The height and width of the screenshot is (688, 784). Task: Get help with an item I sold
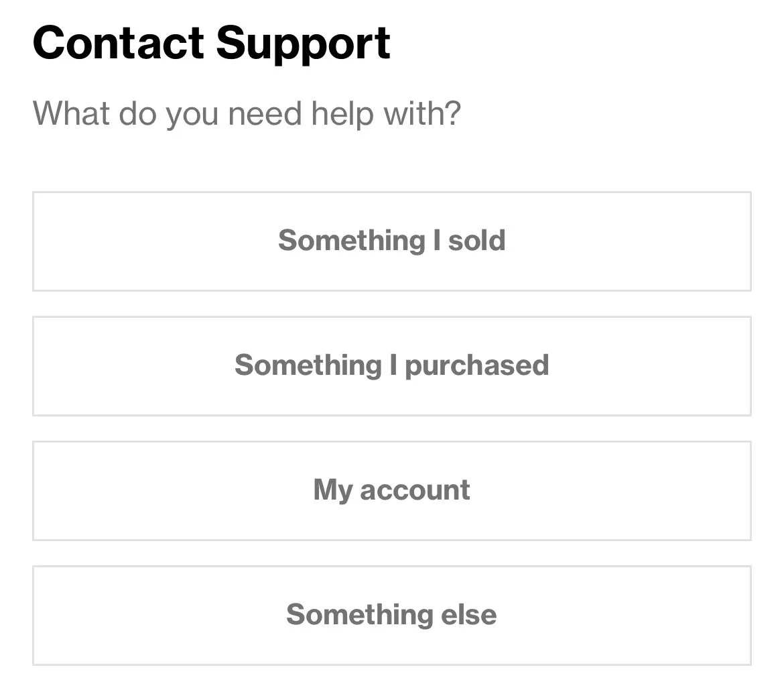click(x=392, y=241)
